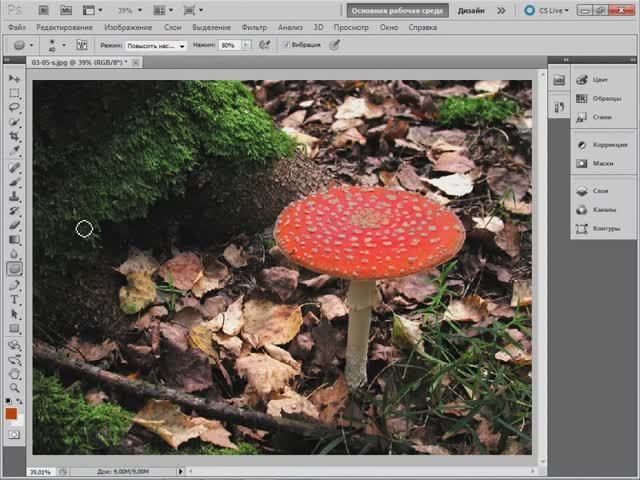The width and height of the screenshot is (640, 480).
Task: Open Mini Bridge panel in right dock
Action: click(559, 80)
